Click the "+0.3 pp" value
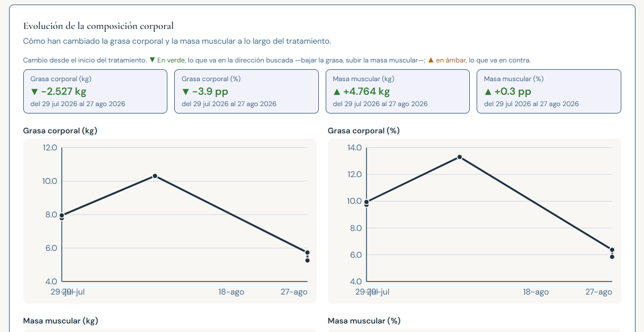This screenshot has height=332, width=644. [512, 91]
